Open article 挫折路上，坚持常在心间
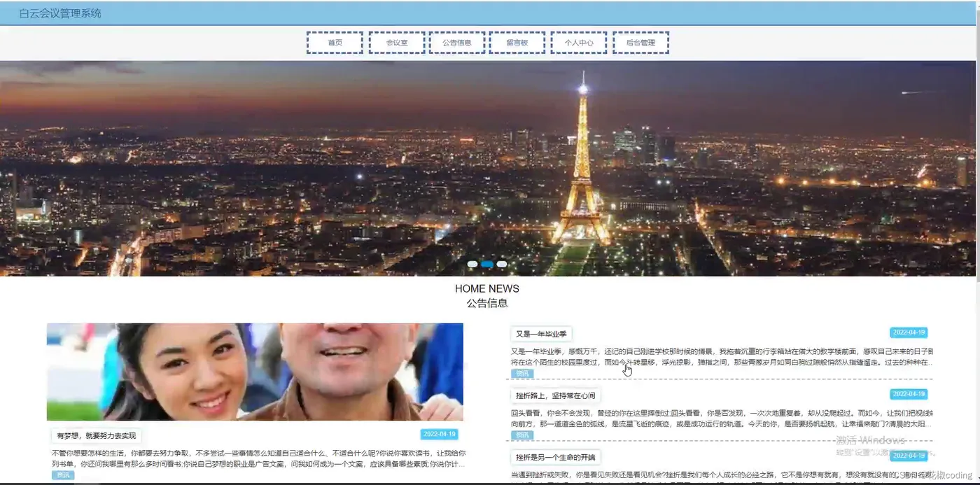This screenshot has height=485, width=980. pyautogui.click(x=556, y=395)
